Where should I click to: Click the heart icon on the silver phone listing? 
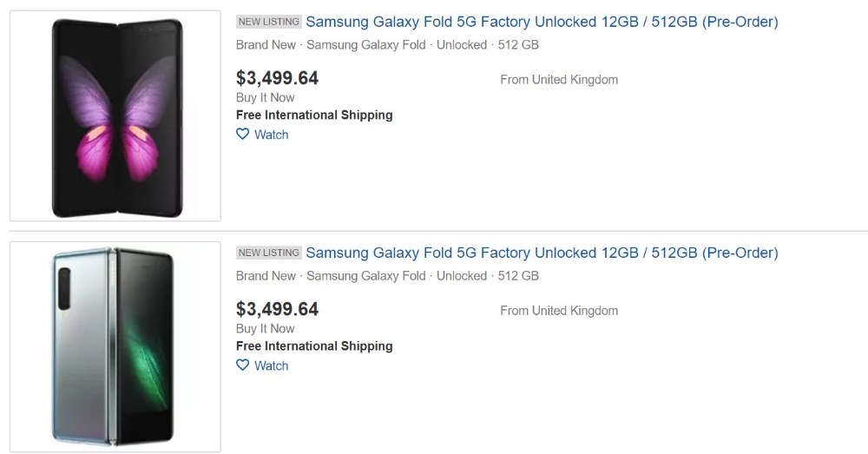(x=243, y=365)
